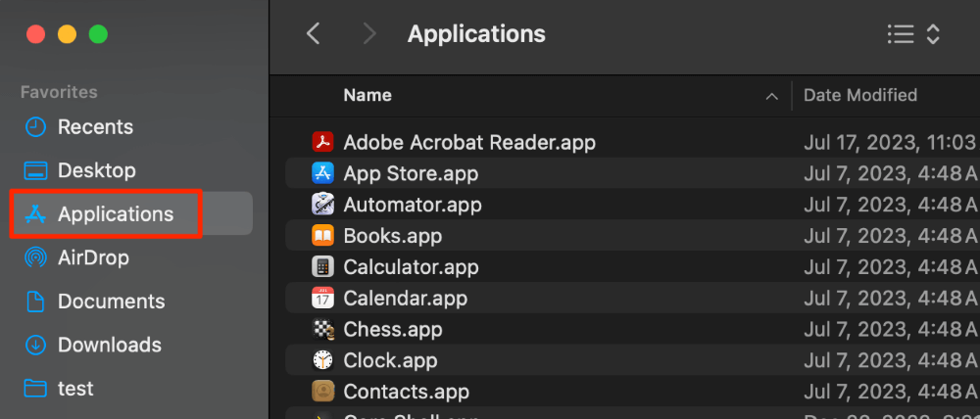
Task: Click the Chess app icon
Action: (x=322, y=329)
